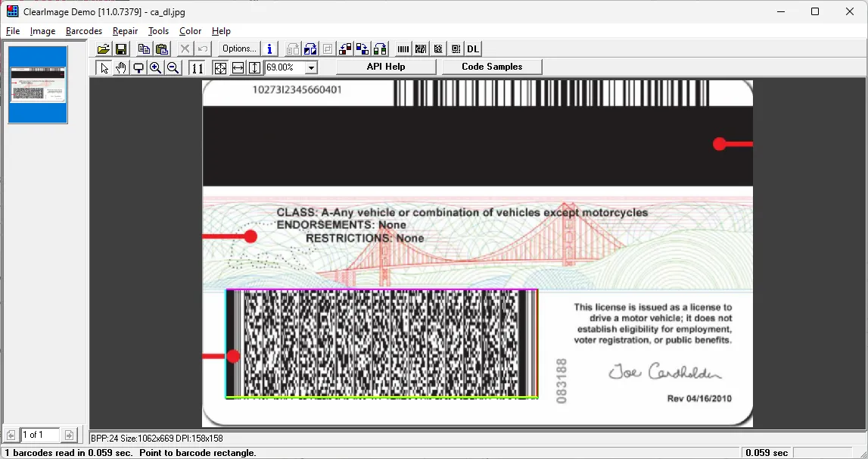This screenshot has height=459, width=868.
Task: Open the Color menu
Action: (190, 31)
